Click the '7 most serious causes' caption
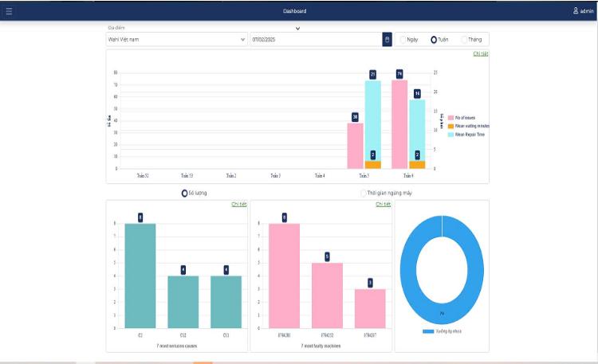Viewport: 598px width, 364px height. click(176, 346)
